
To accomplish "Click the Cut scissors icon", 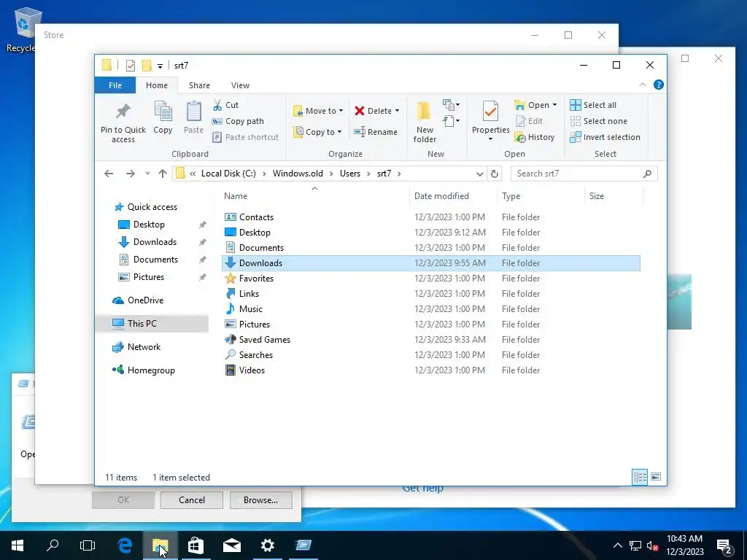I will [217, 105].
